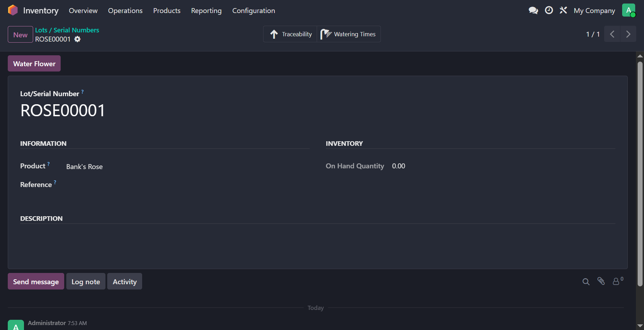Open the conversations chat icon
The width and height of the screenshot is (644, 330).
[533, 11]
